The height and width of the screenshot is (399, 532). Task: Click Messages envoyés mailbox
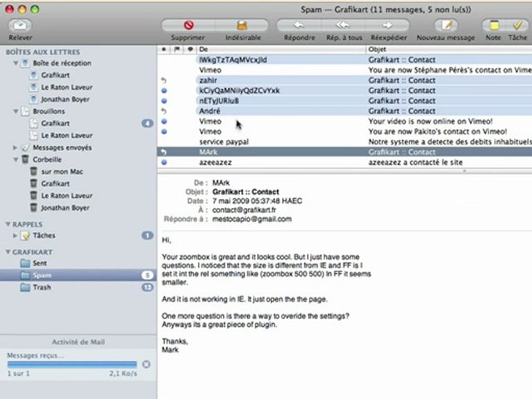pyautogui.click(x=62, y=147)
